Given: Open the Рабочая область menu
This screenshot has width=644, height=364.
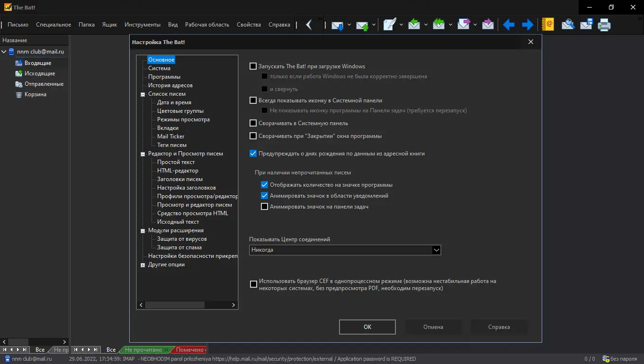Looking at the screenshot, I should [x=207, y=25].
